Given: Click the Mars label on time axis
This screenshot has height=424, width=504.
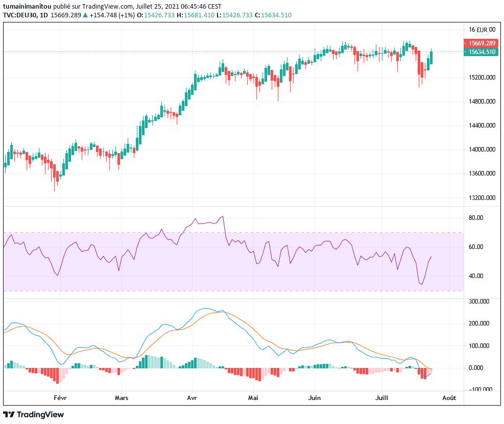Looking at the screenshot, I should click(122, 398).
